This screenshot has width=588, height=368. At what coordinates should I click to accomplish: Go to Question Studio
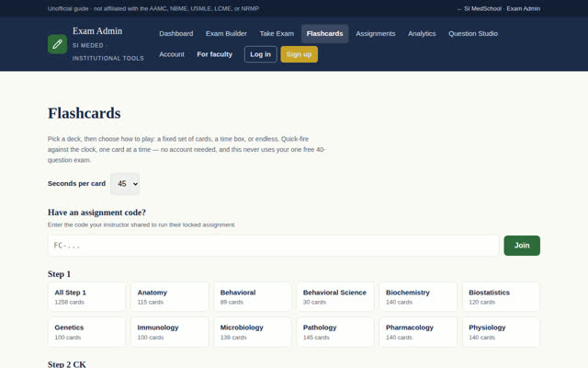pos(473,33)
